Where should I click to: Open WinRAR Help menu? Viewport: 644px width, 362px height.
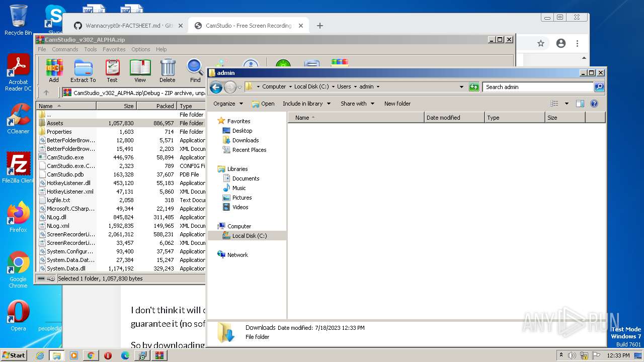(162, 49)
